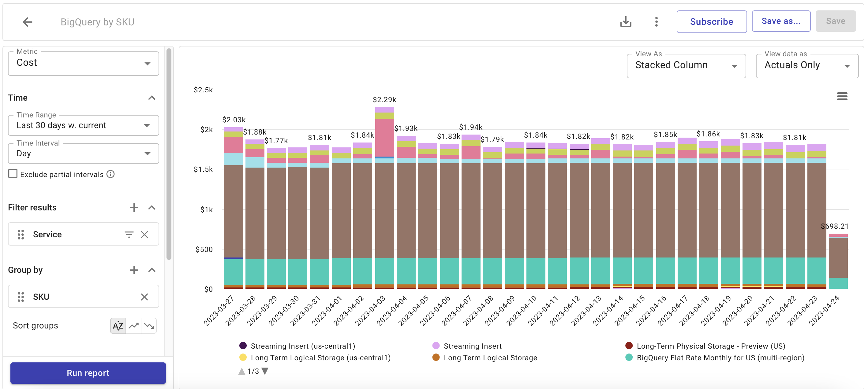This screenshot has height=389, width=868.
Task: Select the Streaming Insert legend swatch
Action: [436, 346]
